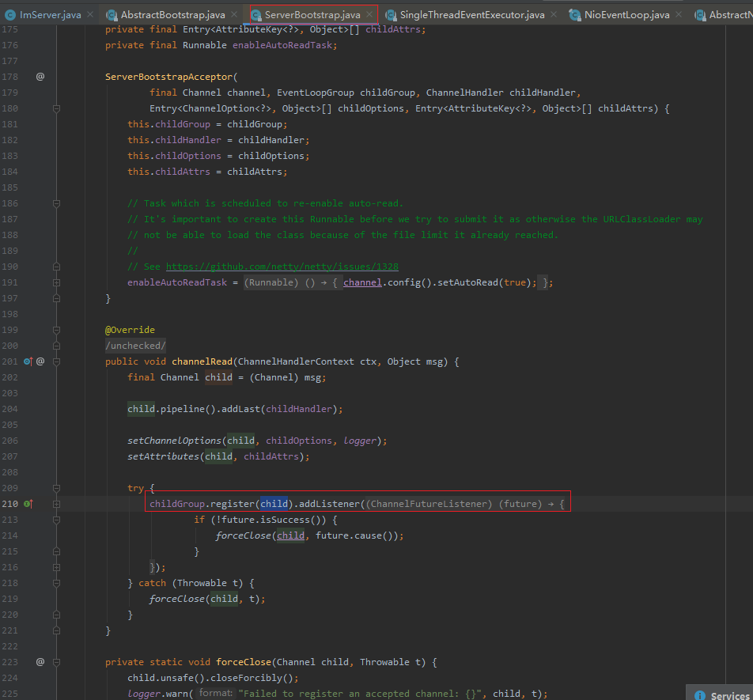The width and height of the screenshot is (753, 700).
Task: Open the SingleThreadEventExecutor.java tab
Action: [x=471, y=15]
